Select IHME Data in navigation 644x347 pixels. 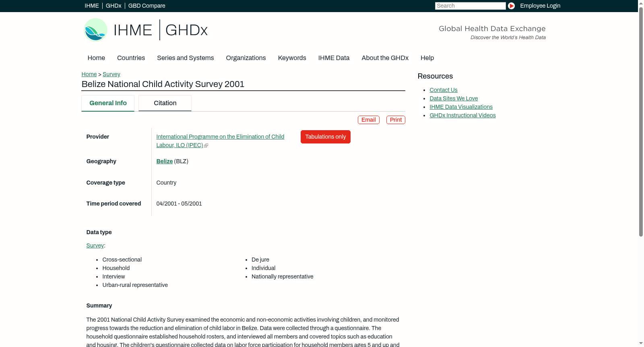tap(334, 58)
